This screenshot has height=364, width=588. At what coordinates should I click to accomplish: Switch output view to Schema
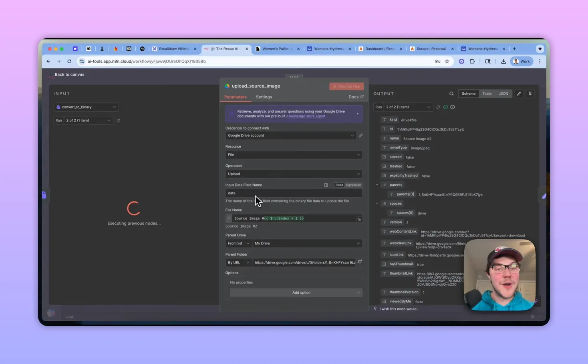468,94
